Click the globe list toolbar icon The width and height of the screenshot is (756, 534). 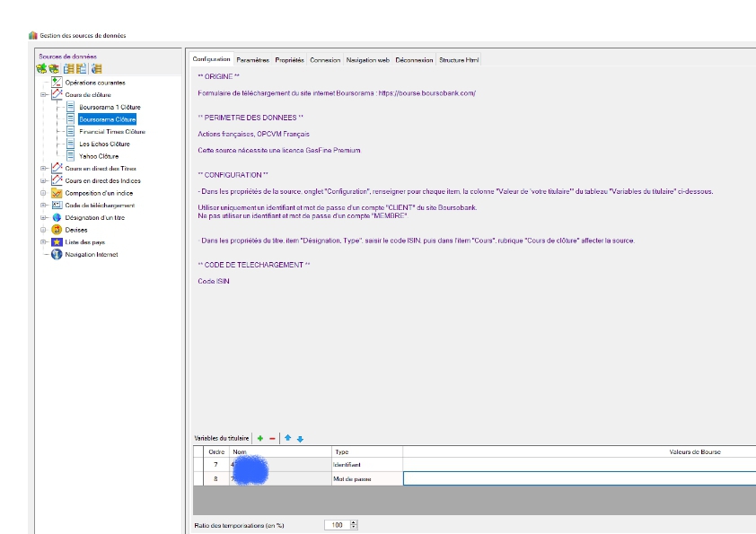97,68
